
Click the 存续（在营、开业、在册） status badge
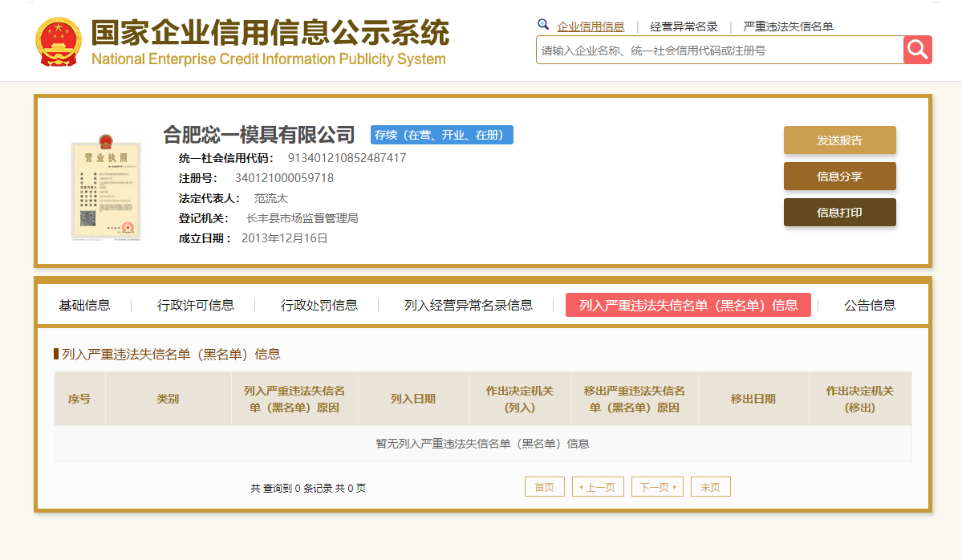click(442, 135)
